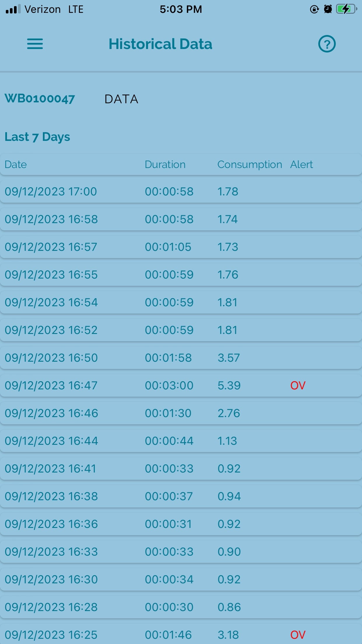The height and width of the screenshot is (644, 362).
Task: Open the 09/12/2023 17:00 record row
Action: (x=181, y=192)
